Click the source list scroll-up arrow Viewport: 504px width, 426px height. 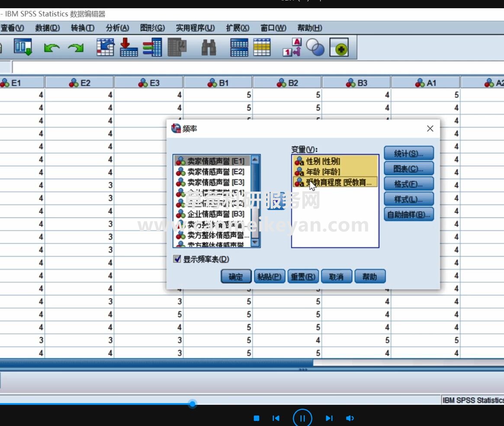[x=255, y=159]
